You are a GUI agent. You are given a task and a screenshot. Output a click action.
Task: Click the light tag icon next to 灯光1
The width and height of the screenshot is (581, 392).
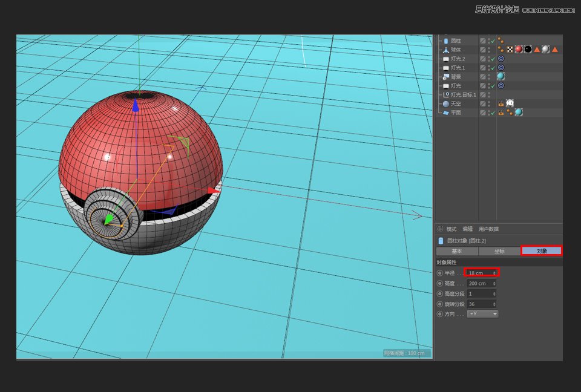pyautogui.click(x=501, y=68)
